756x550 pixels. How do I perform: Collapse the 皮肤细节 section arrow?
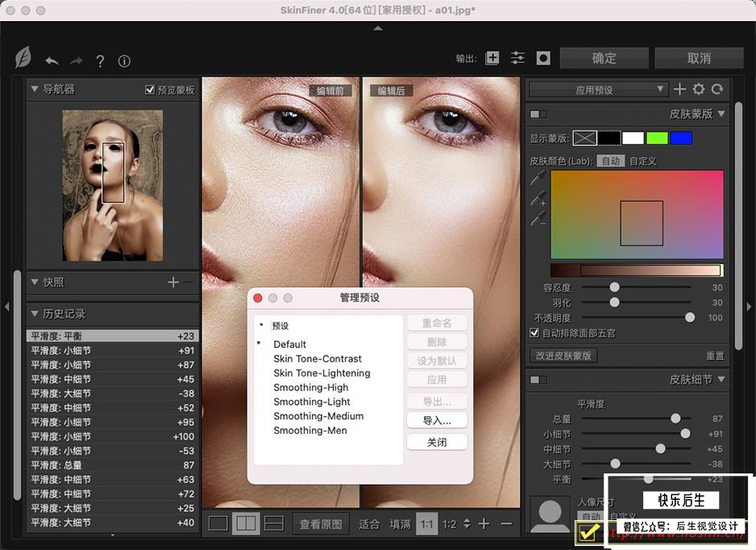(x=721, y=379)
